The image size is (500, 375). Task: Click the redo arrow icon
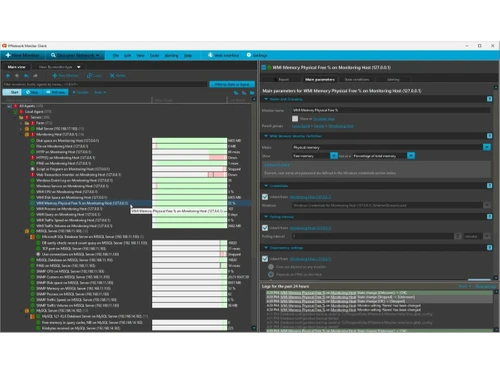[35, 76]
